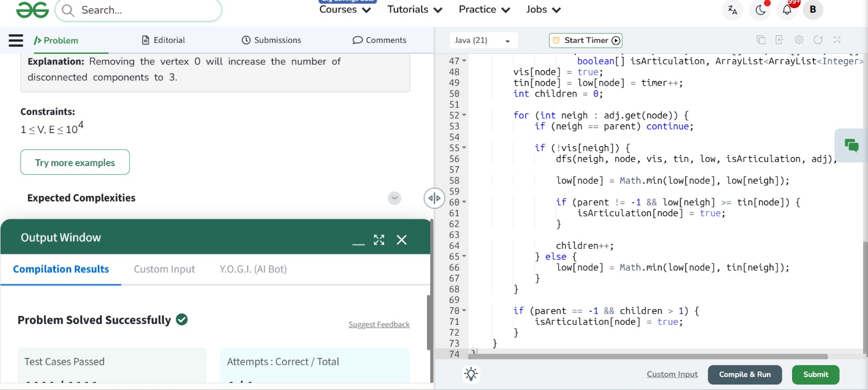Toggle dark mode with the moon icon
Viewport: 868px width, 390px height.
click(760, 10)
